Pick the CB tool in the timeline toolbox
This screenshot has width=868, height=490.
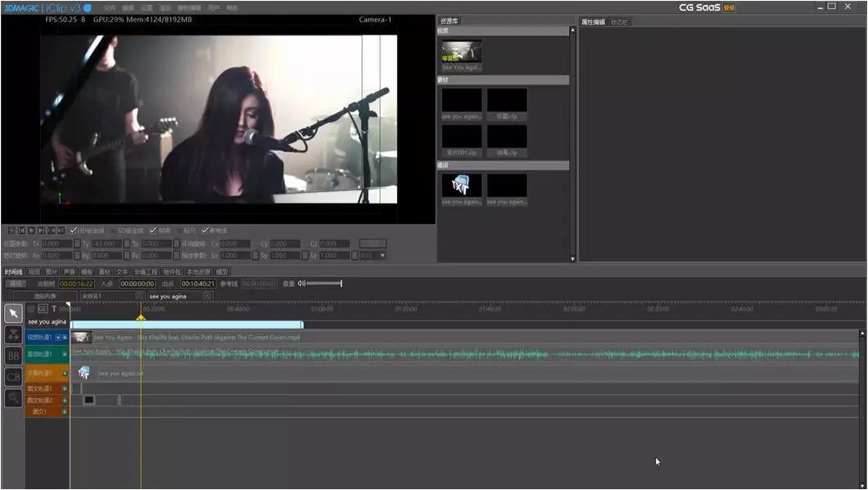pos(13,376)
